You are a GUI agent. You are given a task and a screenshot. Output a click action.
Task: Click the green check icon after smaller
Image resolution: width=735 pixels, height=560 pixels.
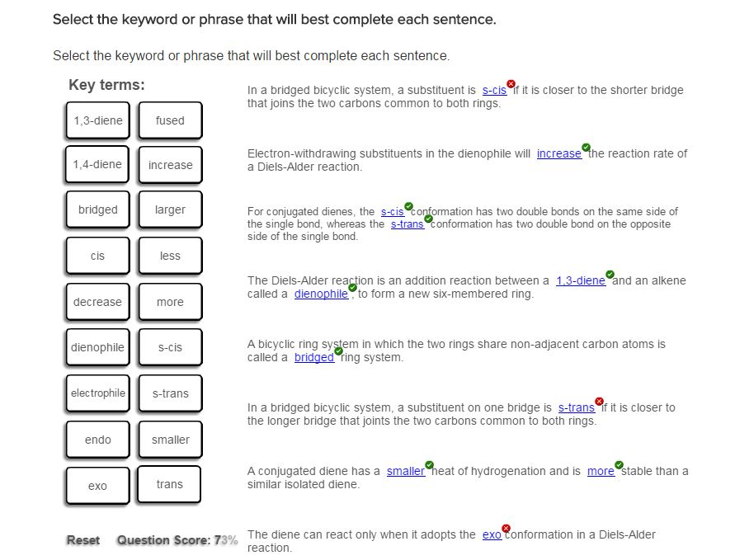tap(428, 465)
